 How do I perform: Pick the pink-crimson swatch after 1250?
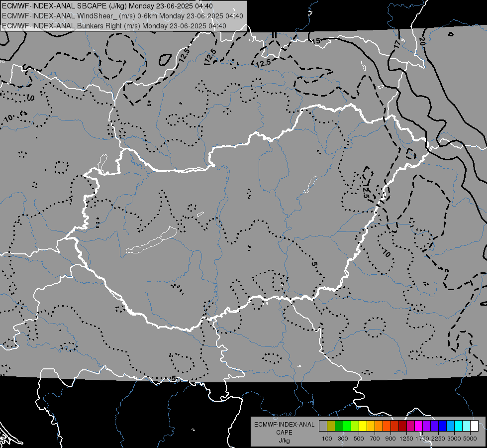[410, 426]
